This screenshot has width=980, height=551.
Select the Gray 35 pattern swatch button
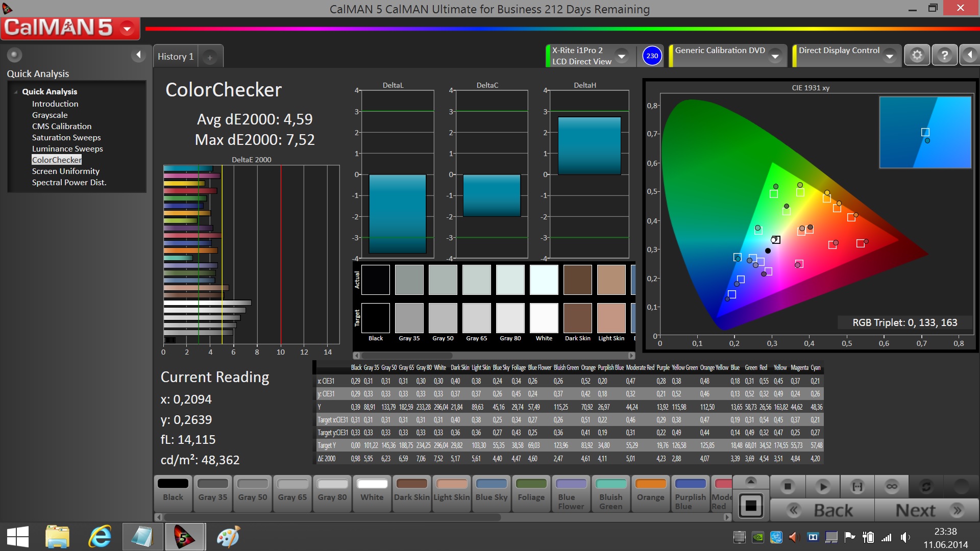(213, 493)
